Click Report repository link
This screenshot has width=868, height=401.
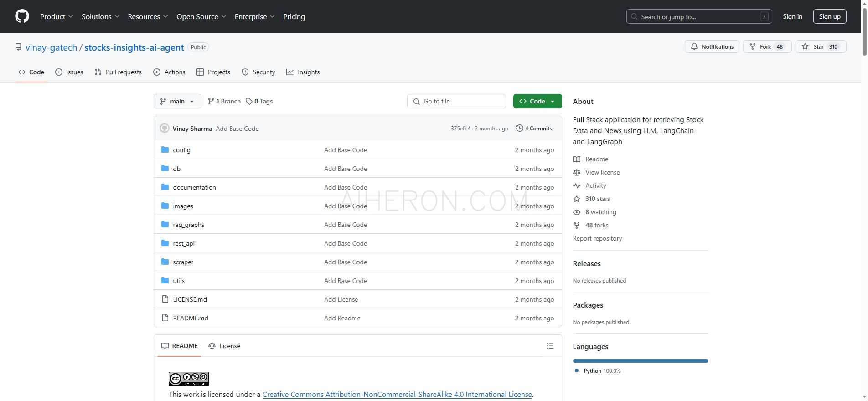[597, 238]
